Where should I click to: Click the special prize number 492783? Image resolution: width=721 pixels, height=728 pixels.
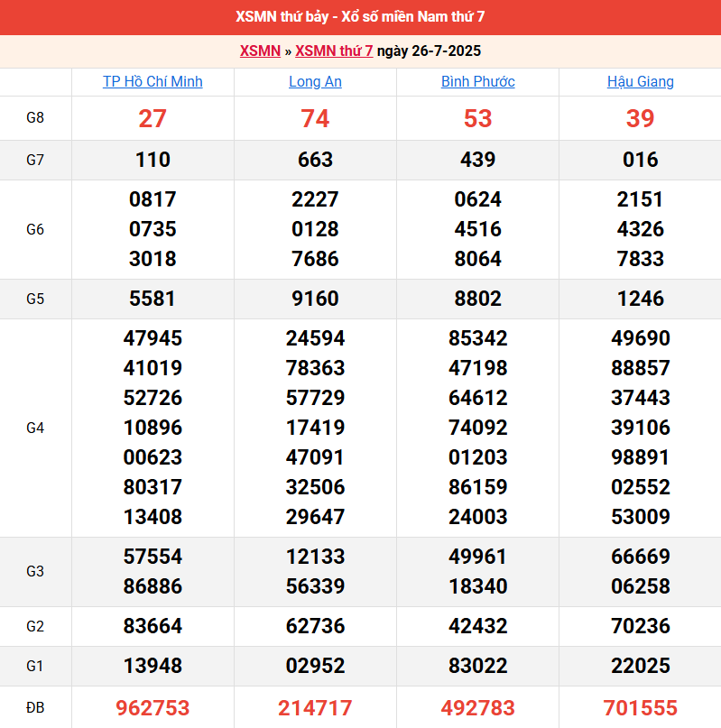click(478, 708)
